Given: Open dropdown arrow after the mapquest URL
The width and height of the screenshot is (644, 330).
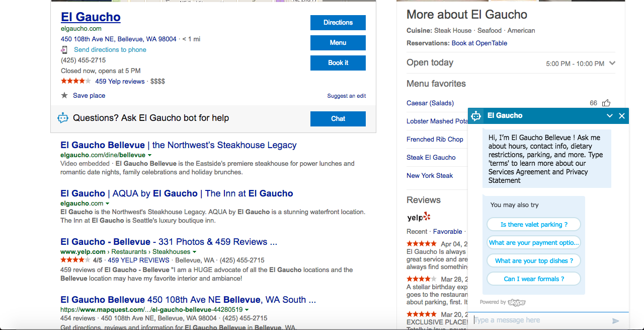Looking at the screenshot, I should 247,310.
